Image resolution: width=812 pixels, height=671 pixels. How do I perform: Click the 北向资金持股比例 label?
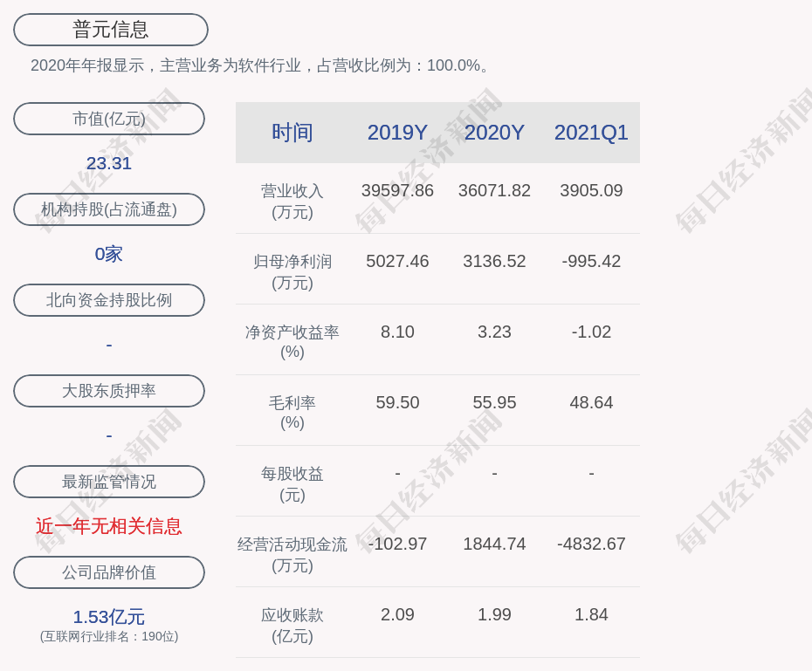tap(109, 300)
